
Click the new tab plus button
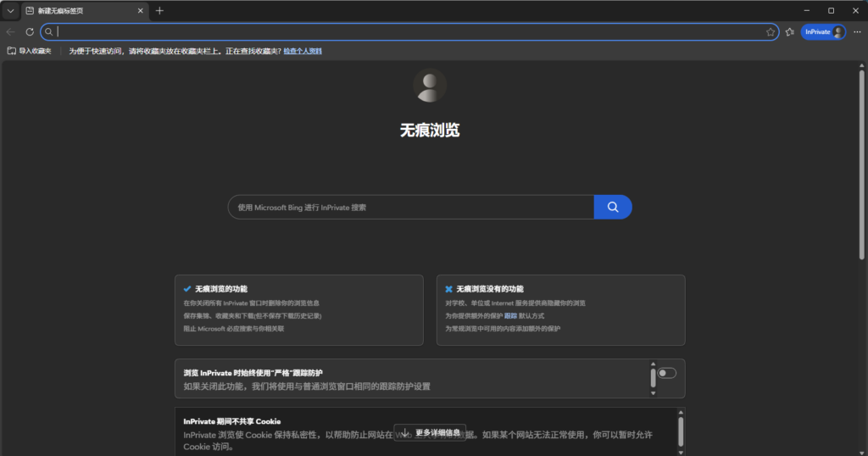[159, 10]
